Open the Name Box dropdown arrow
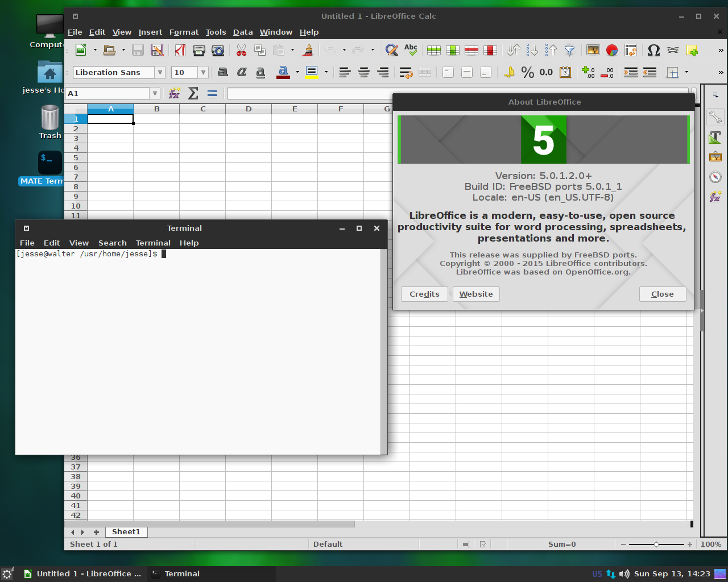This screenshot has height=582, width=728. click(155, 93)
